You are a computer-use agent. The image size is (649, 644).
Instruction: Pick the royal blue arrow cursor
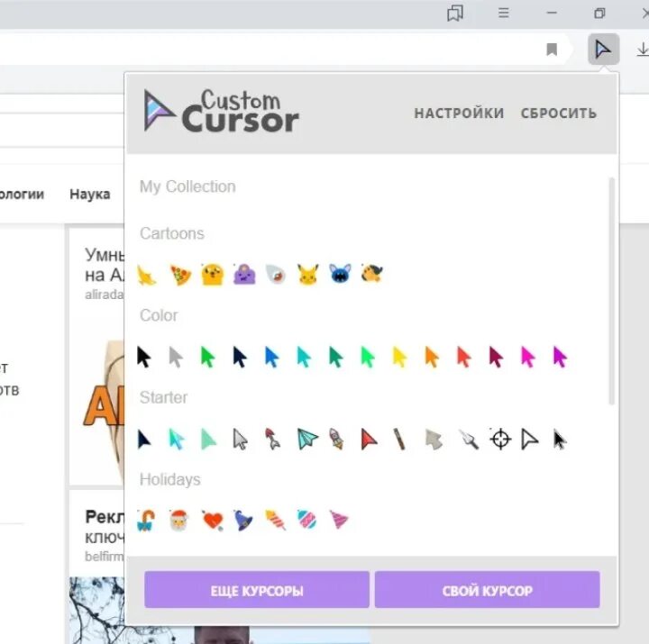272,357
